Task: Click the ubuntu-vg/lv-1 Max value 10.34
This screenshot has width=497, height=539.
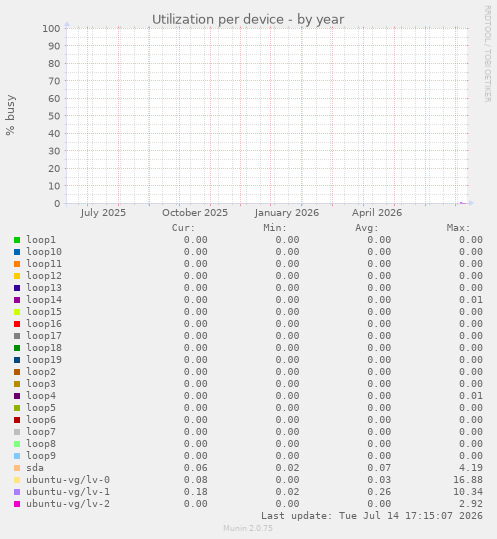Action: (468, 492)
